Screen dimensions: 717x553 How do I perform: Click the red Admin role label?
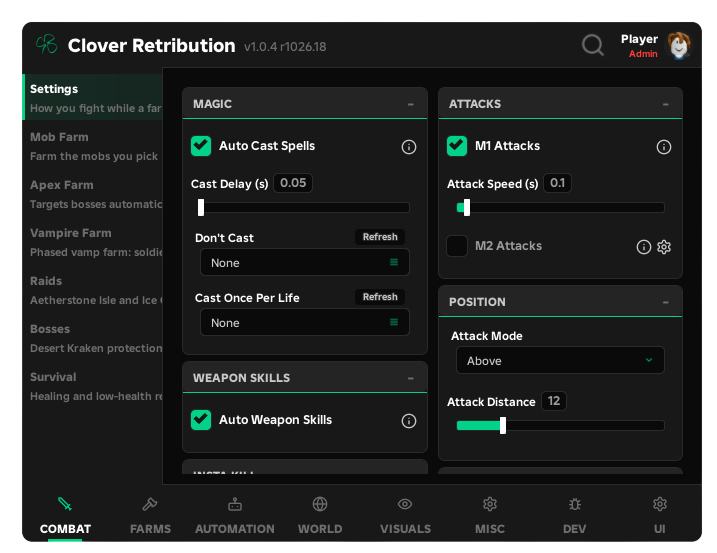point(643,54)
